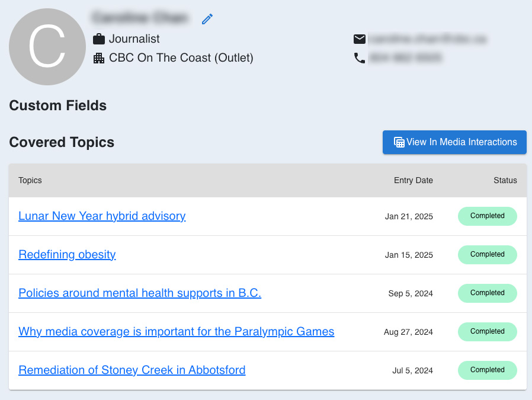The height and width of the screenshot is (400, 532).
Task: Click the envelope email icon
Action: (359, 39)
